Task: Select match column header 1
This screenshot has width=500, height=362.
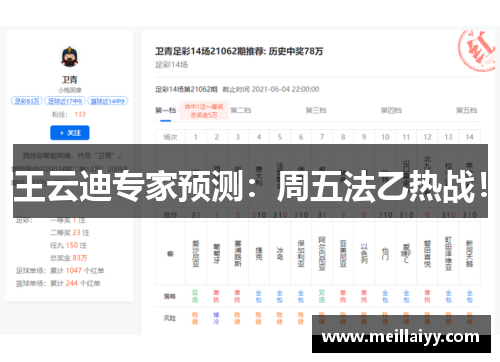Action: click(196, 137)
